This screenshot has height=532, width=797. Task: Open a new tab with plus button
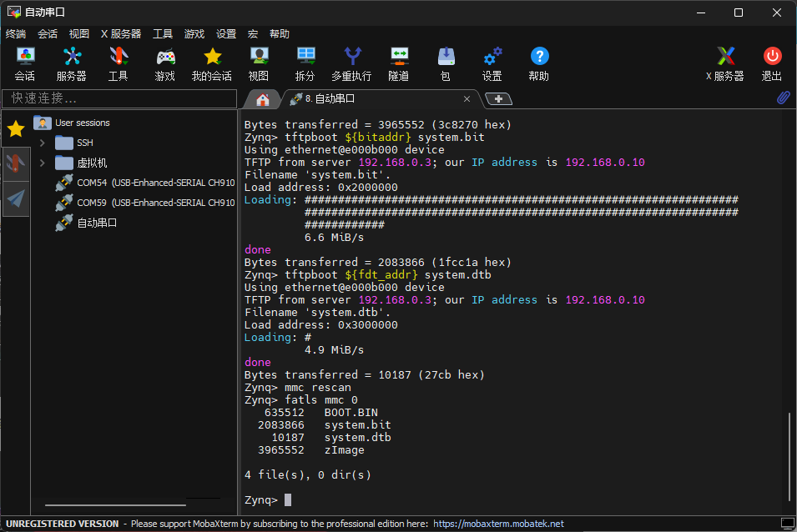[x=498, y=99]
